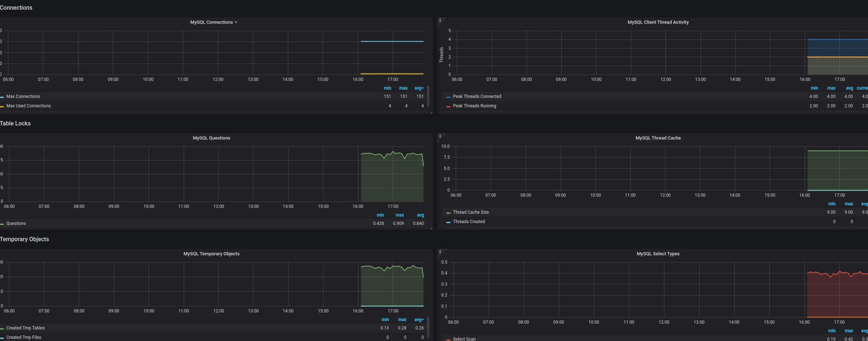Open MySQL Questions panel title menu
The height and width of the screenshot is (341, 868).
211,138
